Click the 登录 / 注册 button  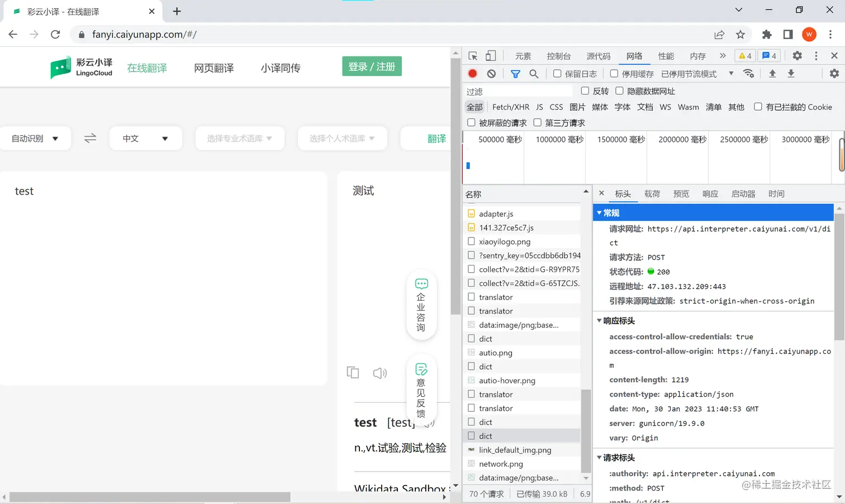click(372, 66)
